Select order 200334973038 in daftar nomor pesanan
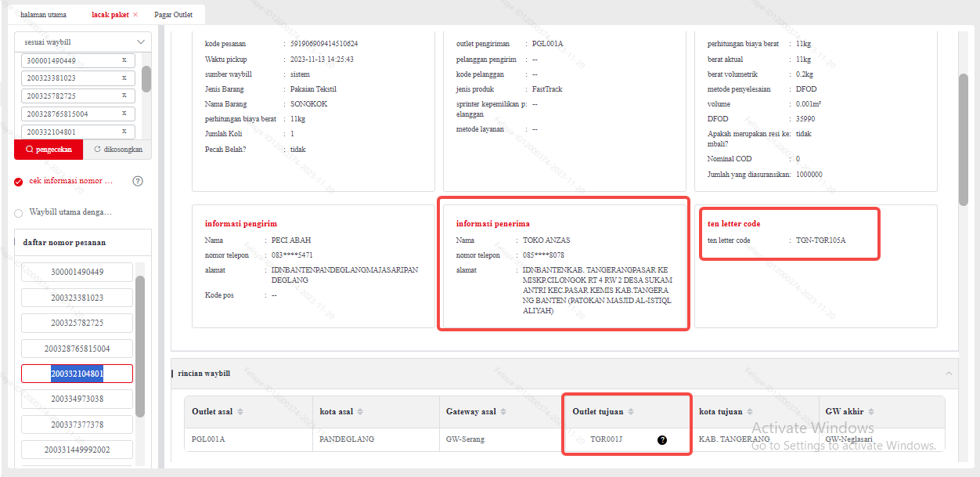980x477 pixels. pyautogui.click(x=77, y=399)
